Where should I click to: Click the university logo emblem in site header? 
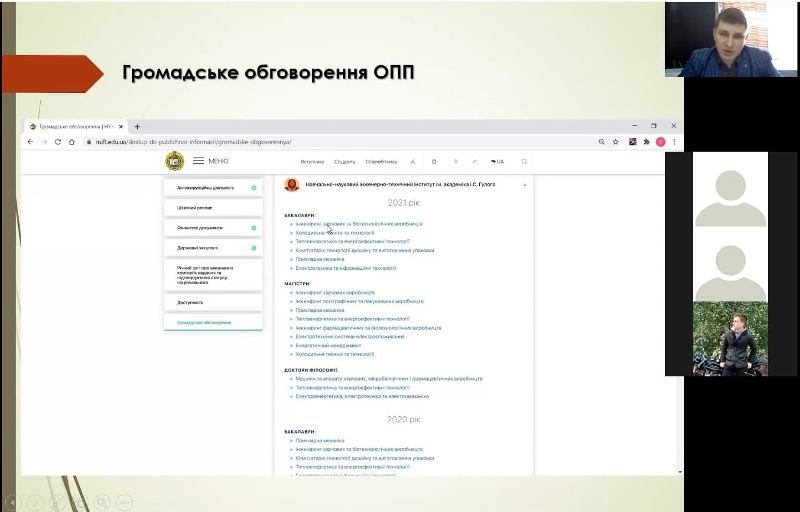coord(174,161)
